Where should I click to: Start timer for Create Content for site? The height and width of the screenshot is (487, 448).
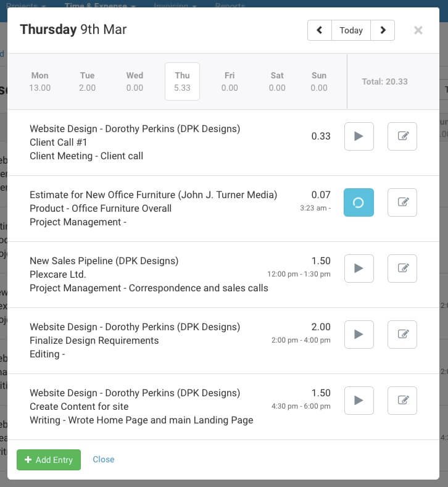click(x=359, y=401)
